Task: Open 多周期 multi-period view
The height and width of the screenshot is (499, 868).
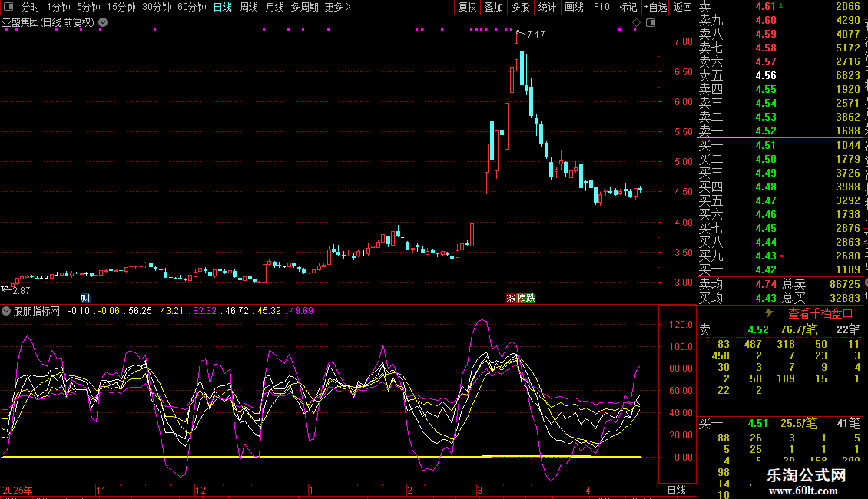Action: click(x=304, y=7)
